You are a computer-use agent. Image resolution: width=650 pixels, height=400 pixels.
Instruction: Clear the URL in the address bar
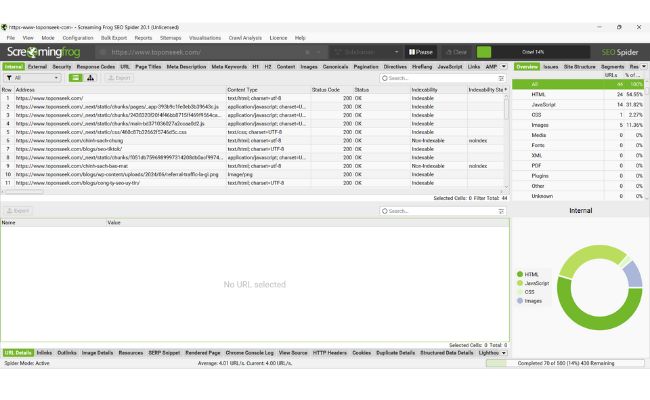tap(320, 51)
